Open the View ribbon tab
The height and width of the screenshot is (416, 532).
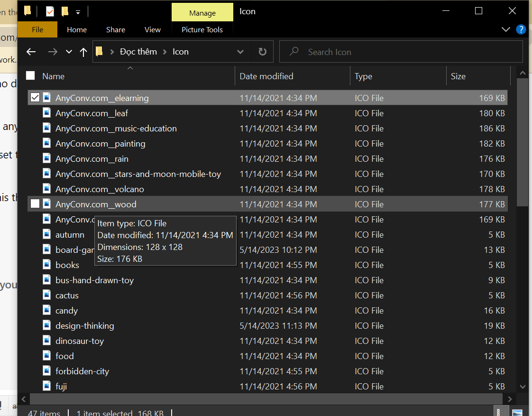153,29
